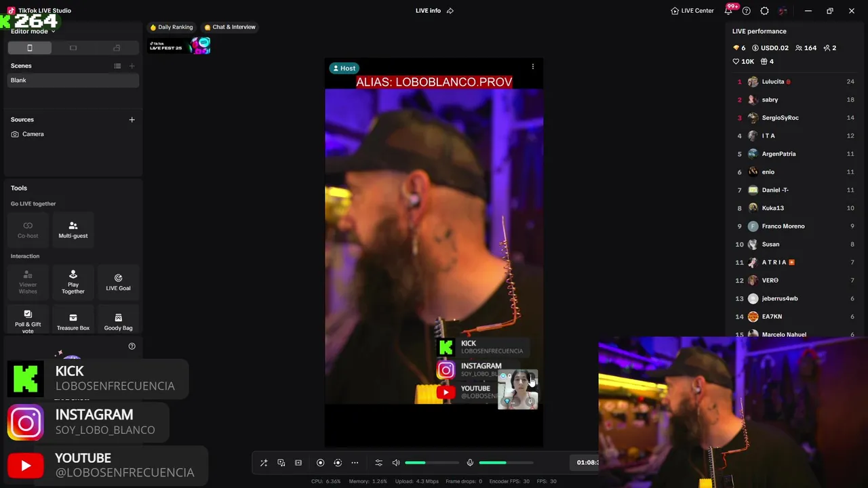The height and width of the screenshot is (488, 868).
Task: Click the Host badge on preview
Action: (x=344, y=68)
